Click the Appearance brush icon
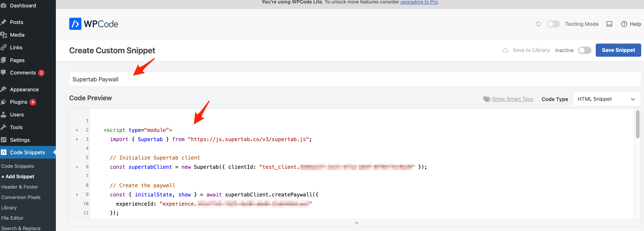Screen dimensions: 644x231 pos(3,89)
